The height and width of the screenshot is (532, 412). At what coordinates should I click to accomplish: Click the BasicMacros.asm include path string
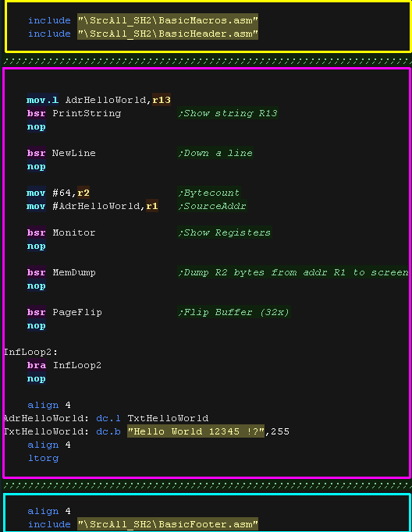pos(168,20)
